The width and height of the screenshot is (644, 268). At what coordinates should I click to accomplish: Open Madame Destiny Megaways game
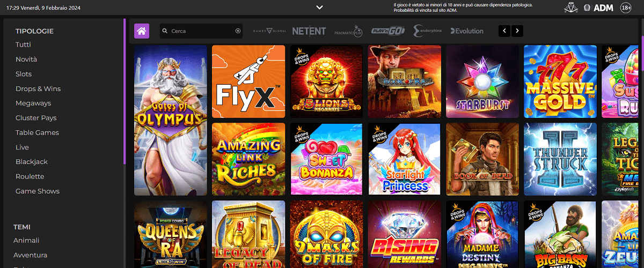pos(482,234)
